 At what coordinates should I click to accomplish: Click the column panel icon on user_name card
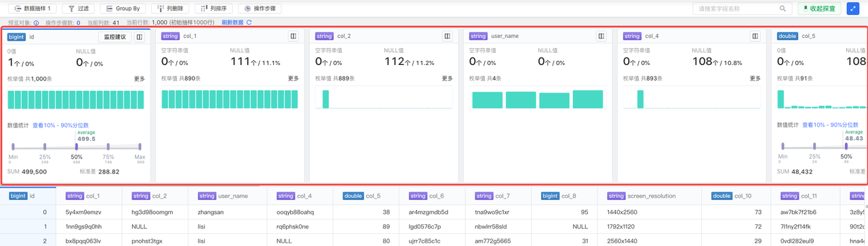click(x=601, y=36)
